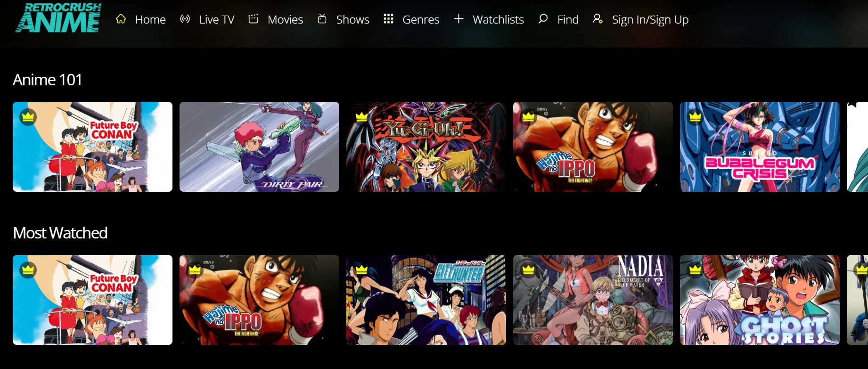This screenshot has height=369, width=868.
Task: Open the Bubblegum Crisis thumbnail
Action: 760,147
